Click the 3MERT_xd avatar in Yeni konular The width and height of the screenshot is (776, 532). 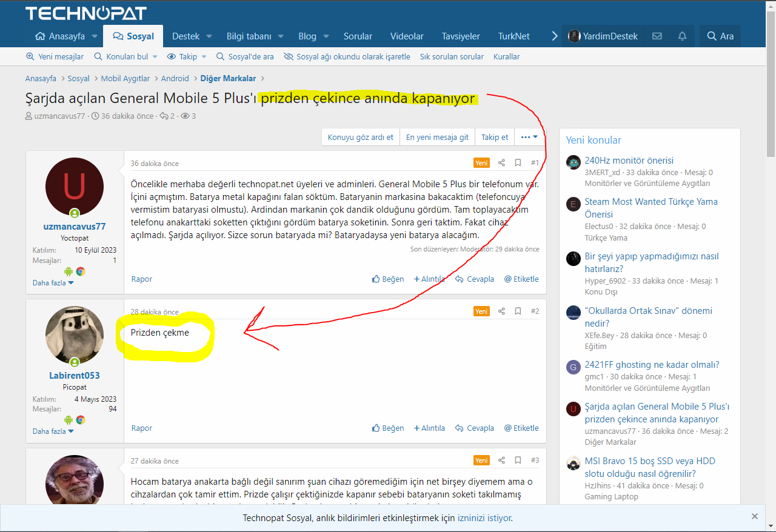pos(574,162)
